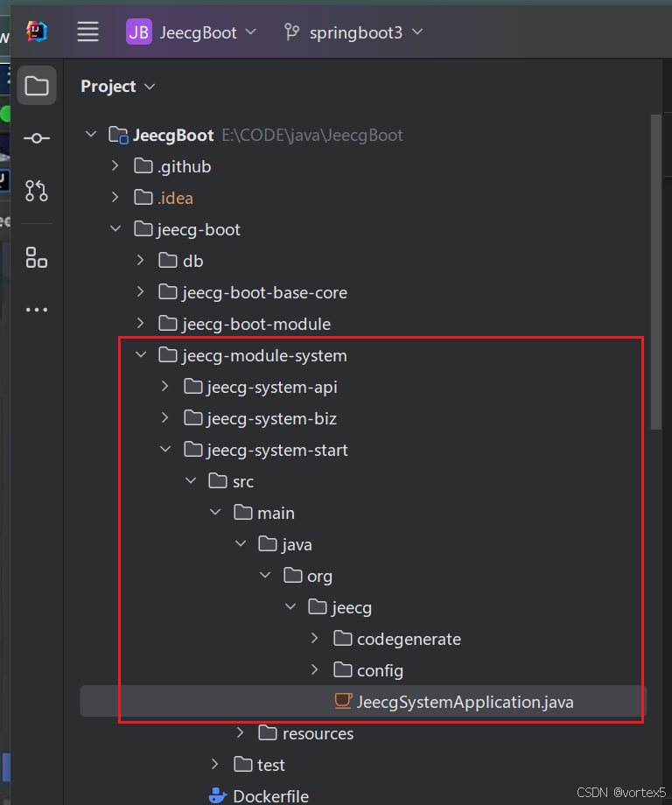Open the Commit tool window icon
This screenshot has height=805, width=672.
pyautogui.click(x=37, y=138)
